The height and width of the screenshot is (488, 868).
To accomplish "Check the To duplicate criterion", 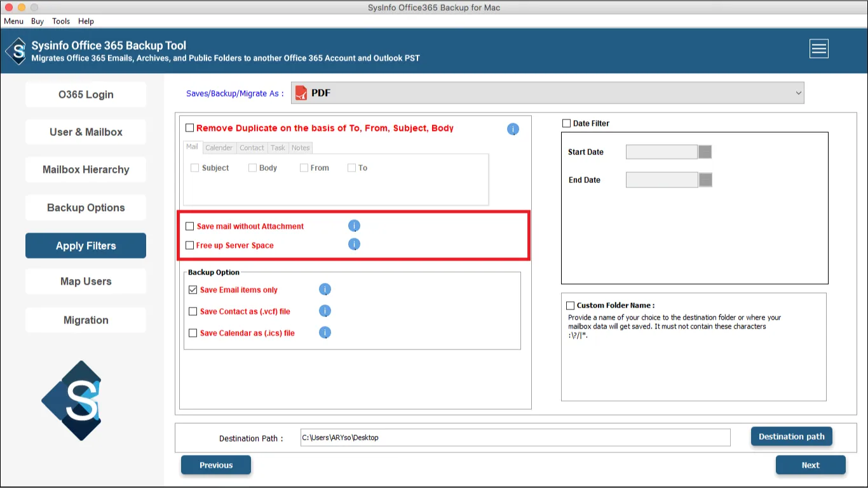I will [x=351, y=168].
